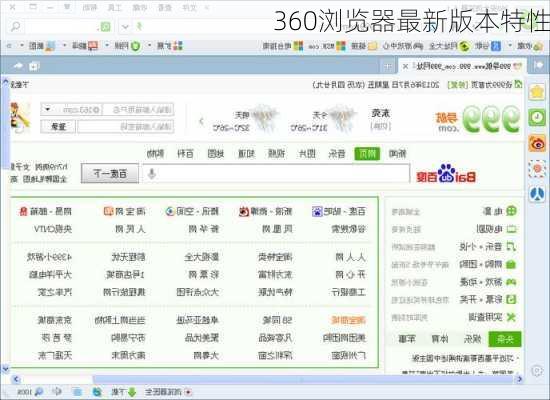
Task: Close the 999导航 tab
Action: 405,66
